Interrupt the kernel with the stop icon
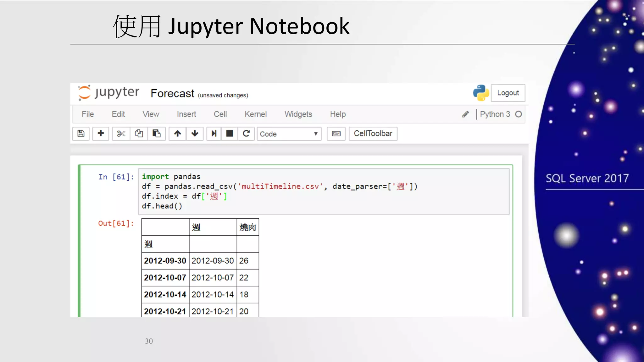644x362 pixels. click(x=230, y=134)
